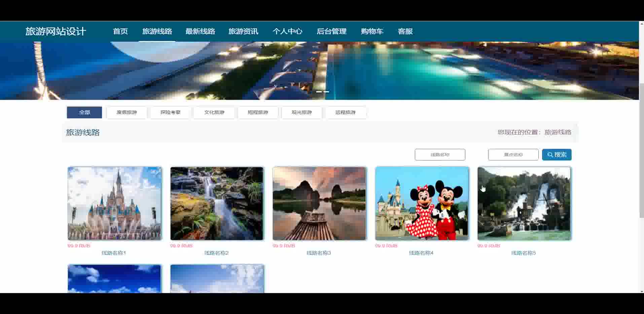Filter routes by 观光旅游
The image size is (644, 314).
point(302,112)
